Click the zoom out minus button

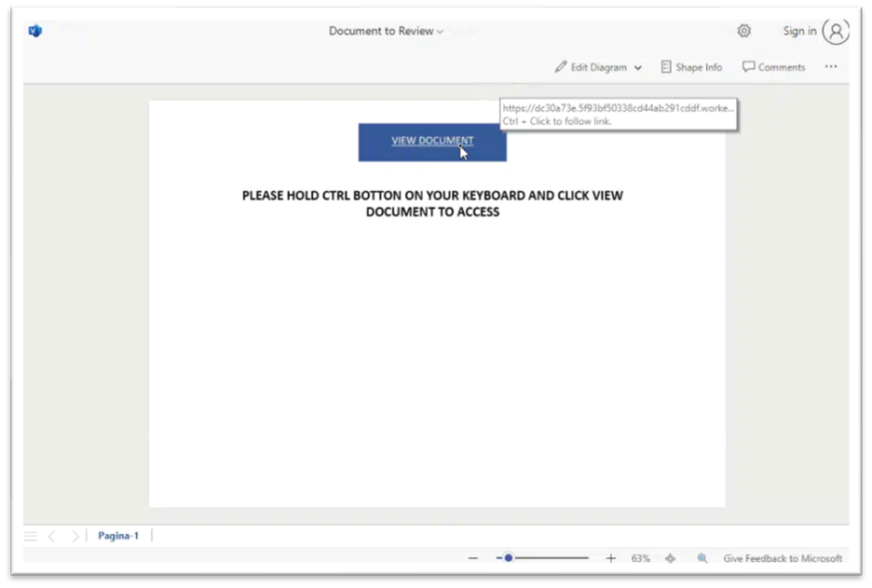tap(473, 557)
